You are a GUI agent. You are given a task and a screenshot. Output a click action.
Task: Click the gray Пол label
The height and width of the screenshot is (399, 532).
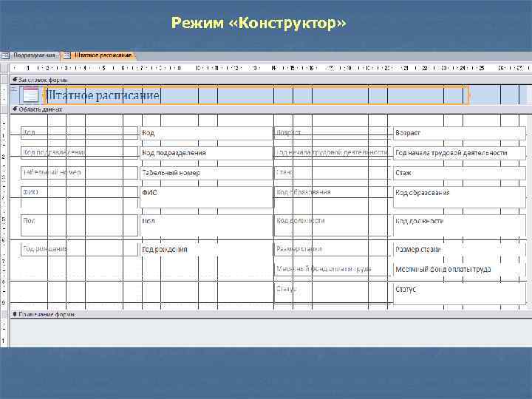[79, 225]
